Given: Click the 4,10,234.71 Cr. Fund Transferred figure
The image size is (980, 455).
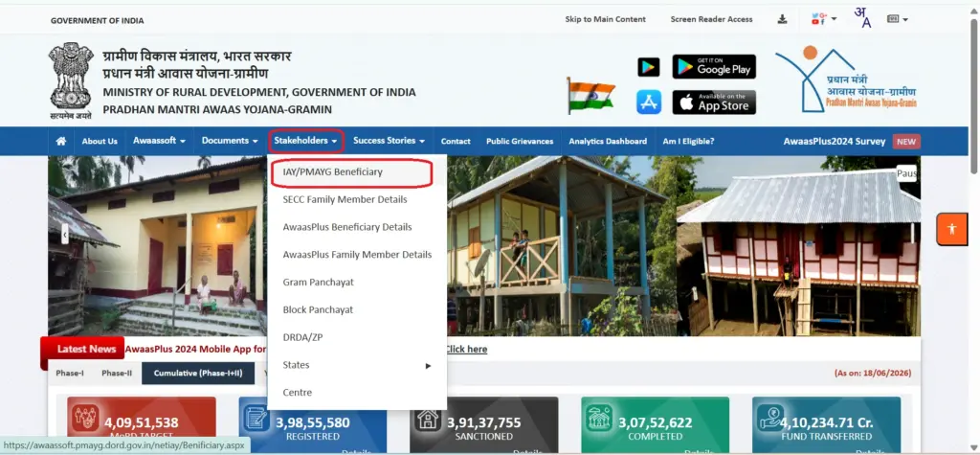Looking at the screenshot, I should click(x=827, y=423).
